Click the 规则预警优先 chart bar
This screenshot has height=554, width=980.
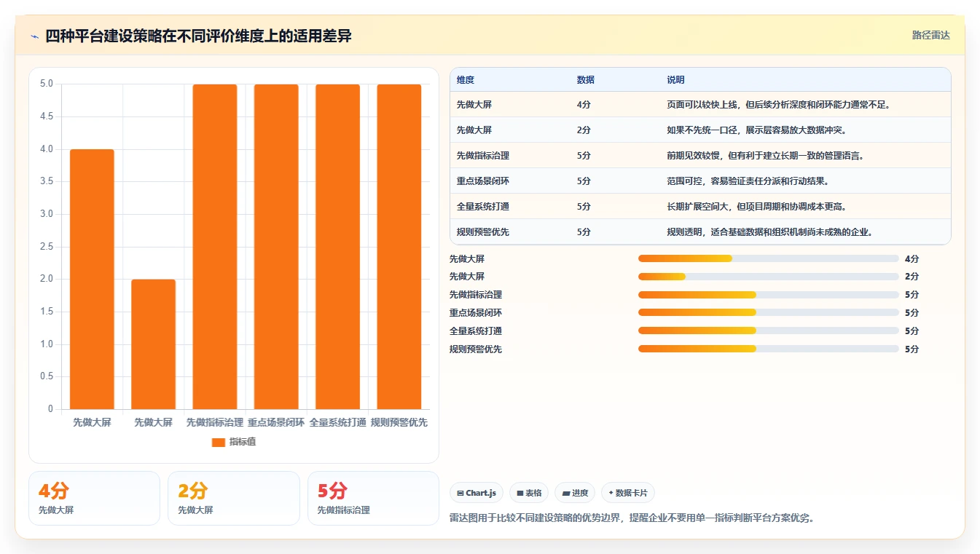(399, 247)
